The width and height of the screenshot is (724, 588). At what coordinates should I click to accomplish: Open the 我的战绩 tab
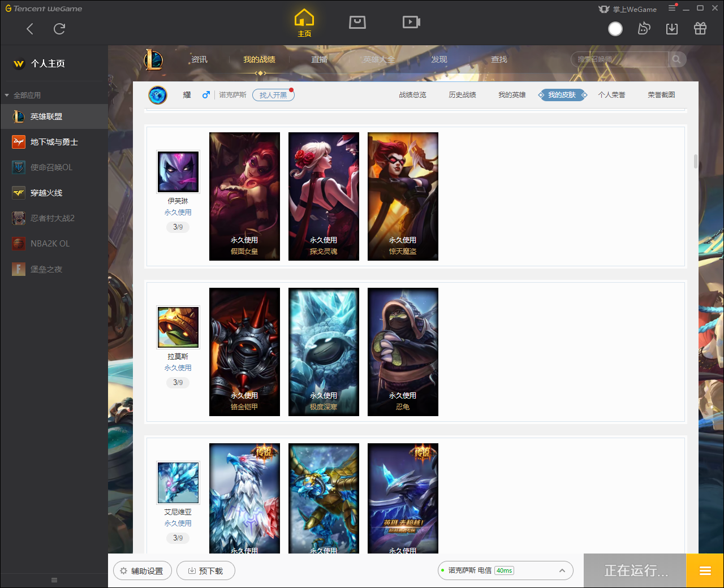pos(260,59)
